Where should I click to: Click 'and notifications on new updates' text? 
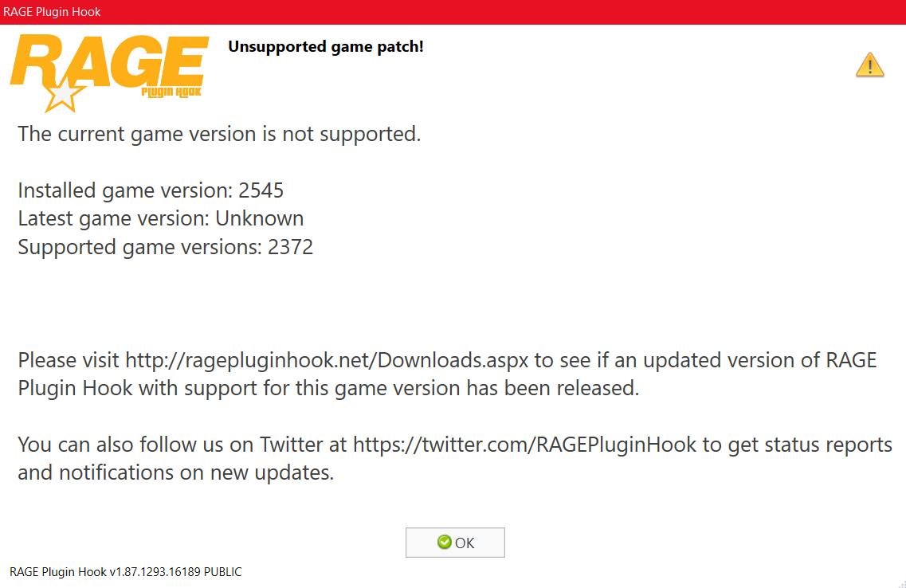point(175,472)
